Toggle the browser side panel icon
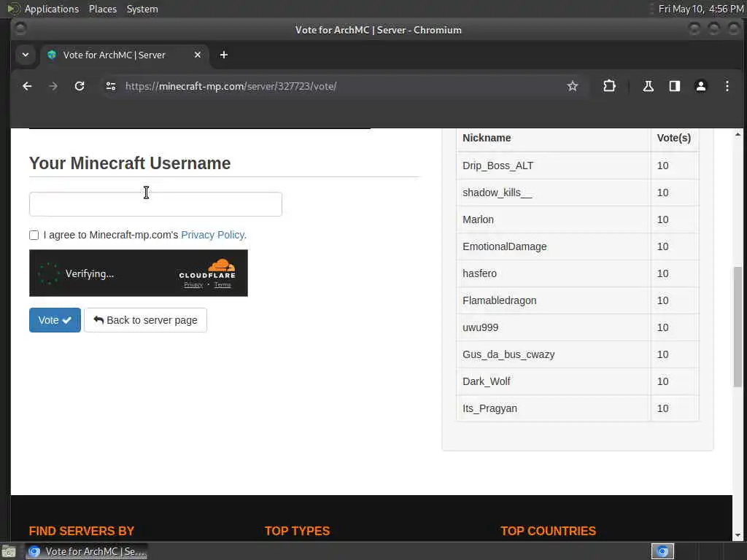Viewport: 747px width, 560px height. coord(675,86)
